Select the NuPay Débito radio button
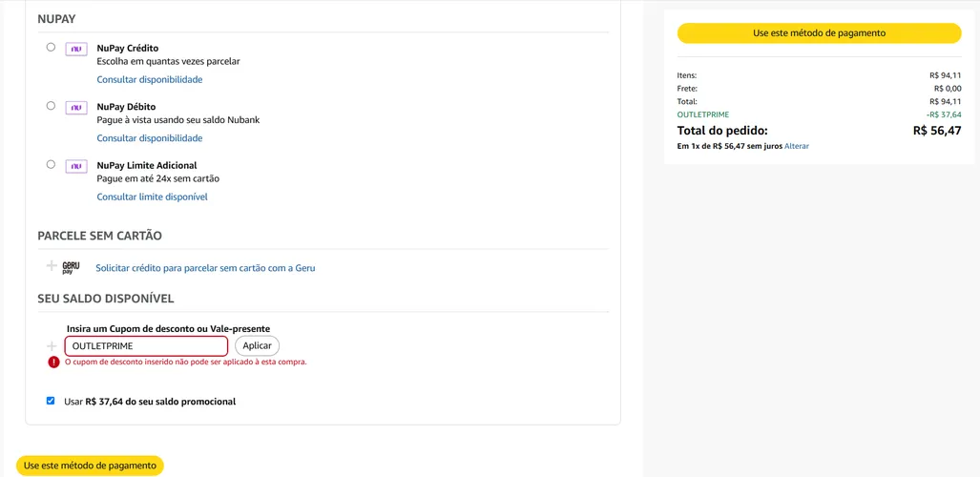 click(51, 106)
